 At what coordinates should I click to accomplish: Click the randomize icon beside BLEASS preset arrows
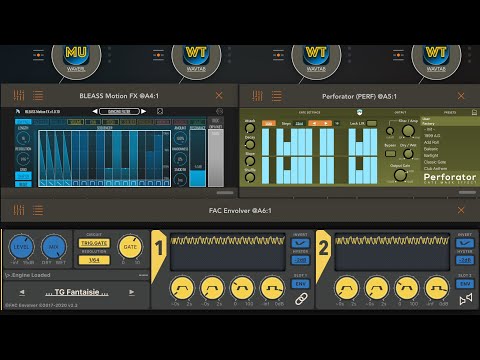[x=160, y=111]
